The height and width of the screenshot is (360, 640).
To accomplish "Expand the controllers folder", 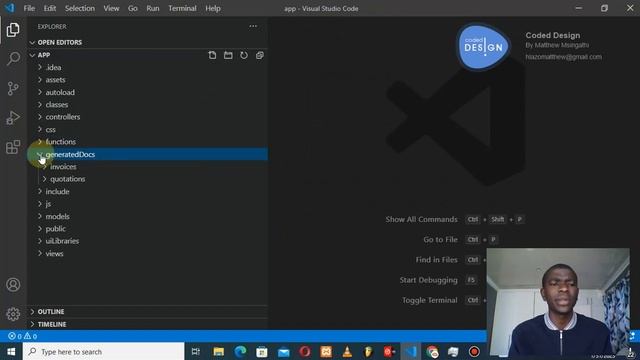I will tap(148, 117).
